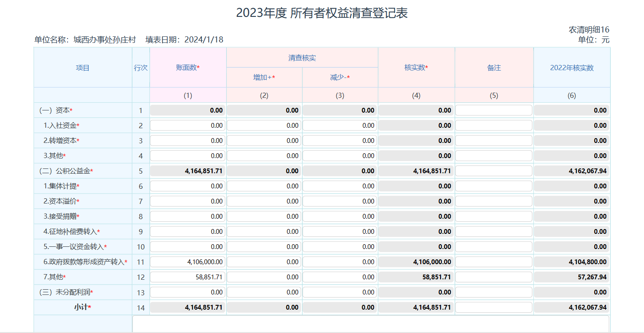Image resolution: width=644 pixels, height=333 pixels.
Task: Click 2022 value 4,104,800.00
Action: 572,262
